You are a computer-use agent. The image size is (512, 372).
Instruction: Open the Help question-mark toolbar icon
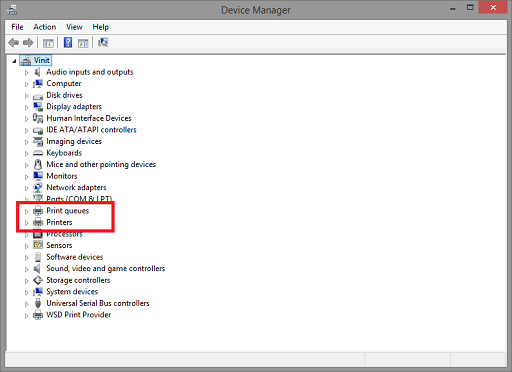tap(68, 43)
